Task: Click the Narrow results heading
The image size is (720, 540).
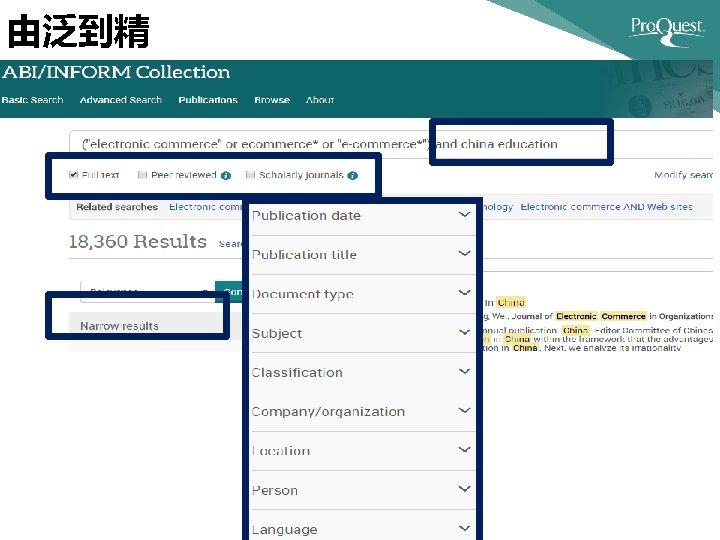Action: (119, 326)
